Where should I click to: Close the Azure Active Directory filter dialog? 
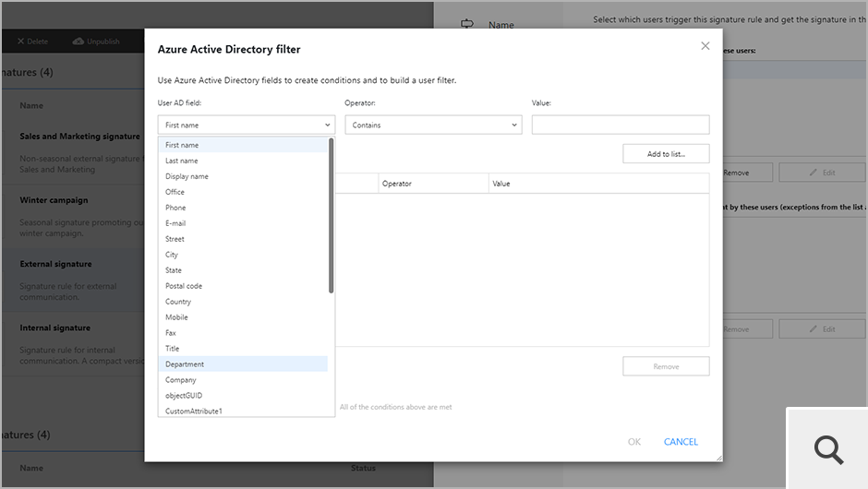705,46
